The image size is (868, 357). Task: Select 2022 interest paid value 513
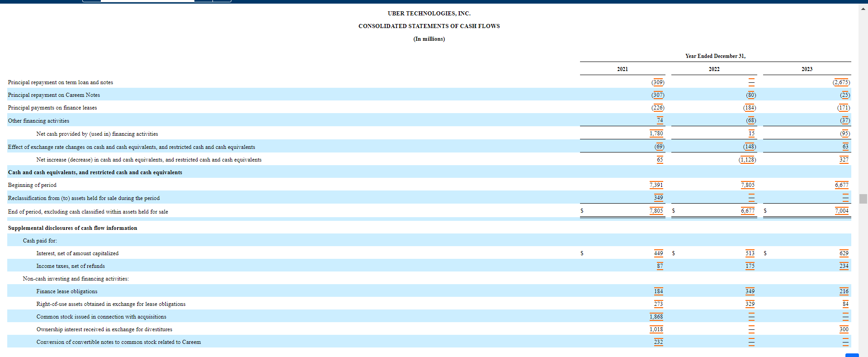click(x=750, y=253)
